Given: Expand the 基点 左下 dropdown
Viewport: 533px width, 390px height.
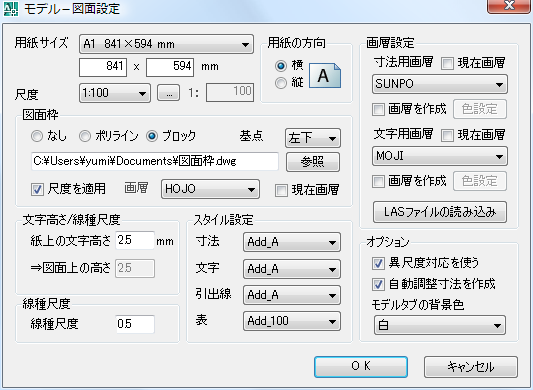Looking at the screenshot, I should 313,138.
